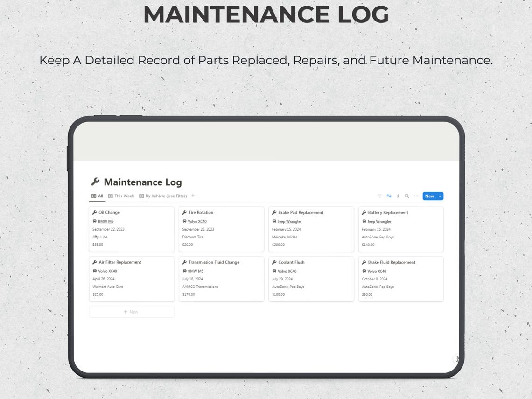Expand the New button dropdown chevron
532x399 pixels.
point(440,196)
